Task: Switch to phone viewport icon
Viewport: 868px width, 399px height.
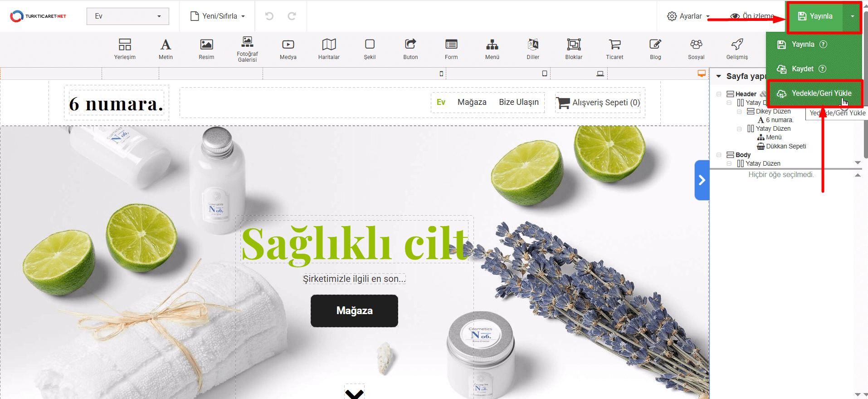Action: 441,74
